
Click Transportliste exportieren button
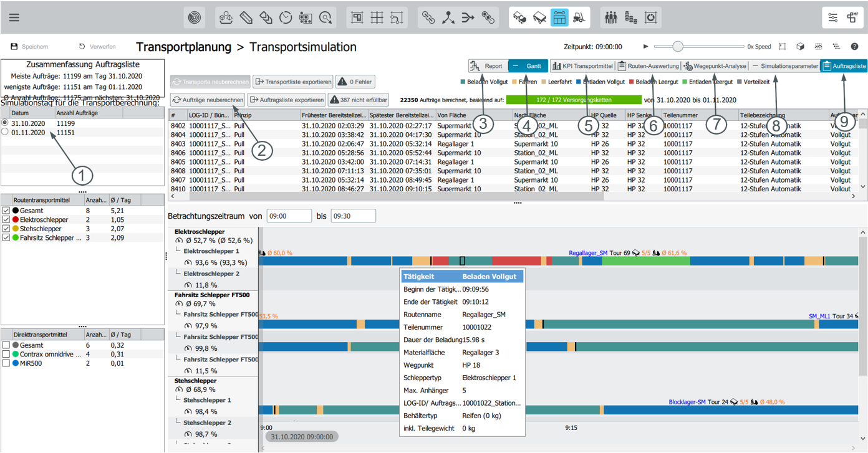point(292,82)
